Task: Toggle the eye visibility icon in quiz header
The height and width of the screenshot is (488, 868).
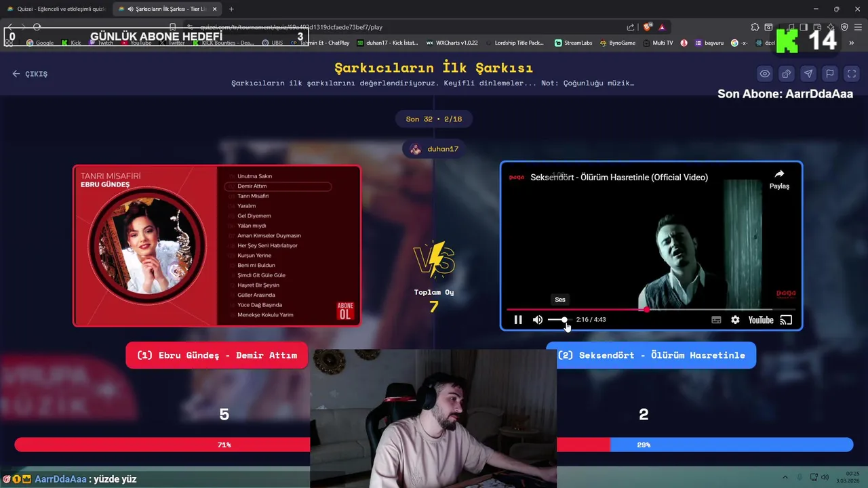Action: (765, 74)
